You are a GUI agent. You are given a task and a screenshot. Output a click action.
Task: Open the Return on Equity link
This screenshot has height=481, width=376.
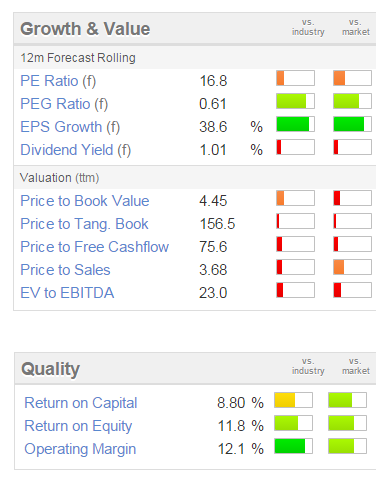[x=78, y=426]
